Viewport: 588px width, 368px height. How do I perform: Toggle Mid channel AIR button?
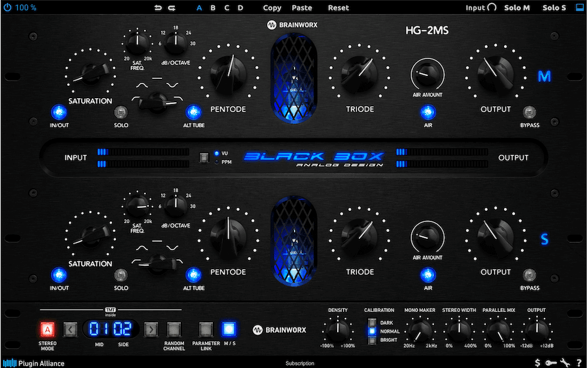pyautogui.click(x=428, y=112)
